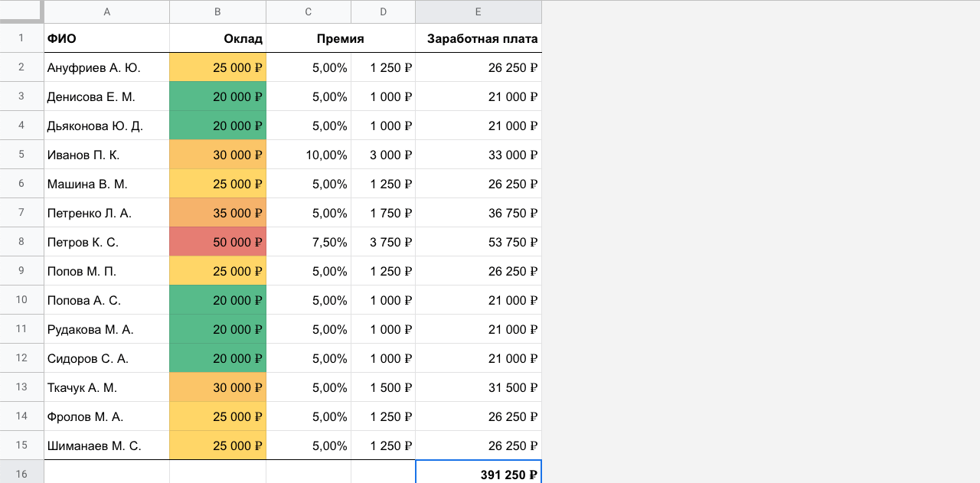Click the ФИО header cell
This screenshot has width=980, height=483.
[x=106, y=38]
